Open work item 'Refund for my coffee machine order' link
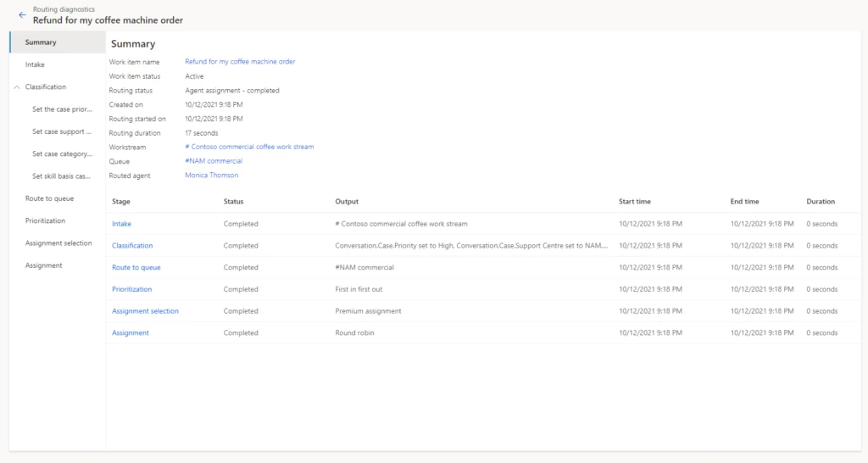The height and width of the screenshot is (463, 868). (x=240, y=62)
